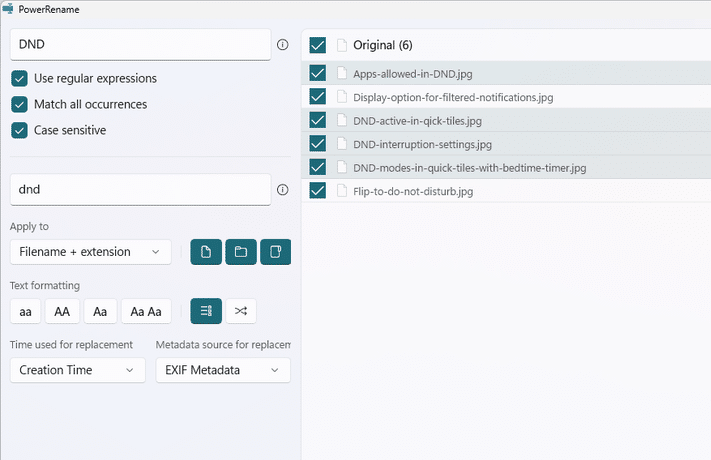
Task: Deselect Flip-to-do-not-disturb.jpg checkbox
Action: point(317,191)
